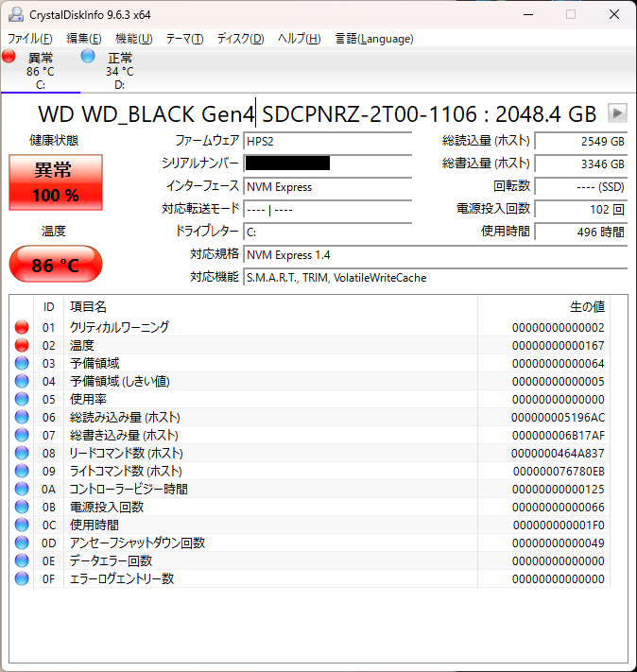Click raw value 000000005196AC
The image size is (637, 672).
pyautogui.click(x=559, y=418)
